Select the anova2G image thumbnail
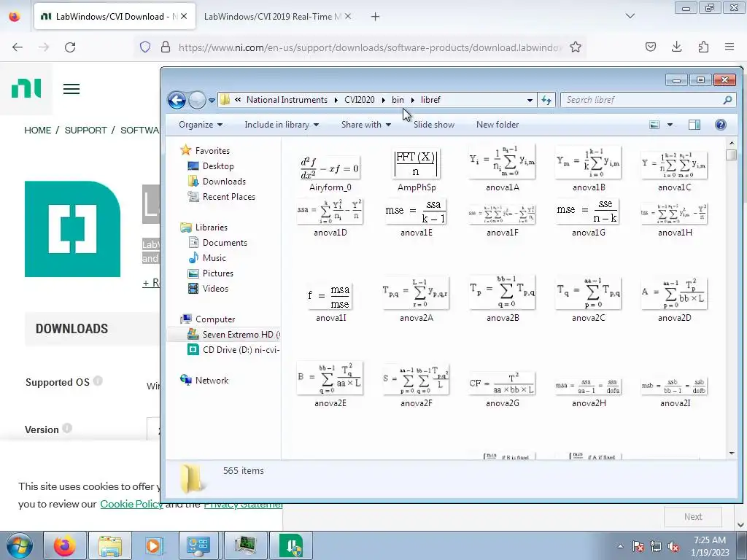Screen dimensions: 747x560 click(x=502, y=384)
